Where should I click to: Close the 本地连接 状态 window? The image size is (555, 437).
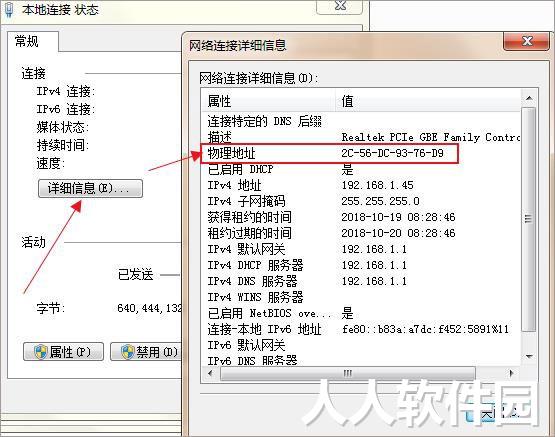tap(340, 6)
